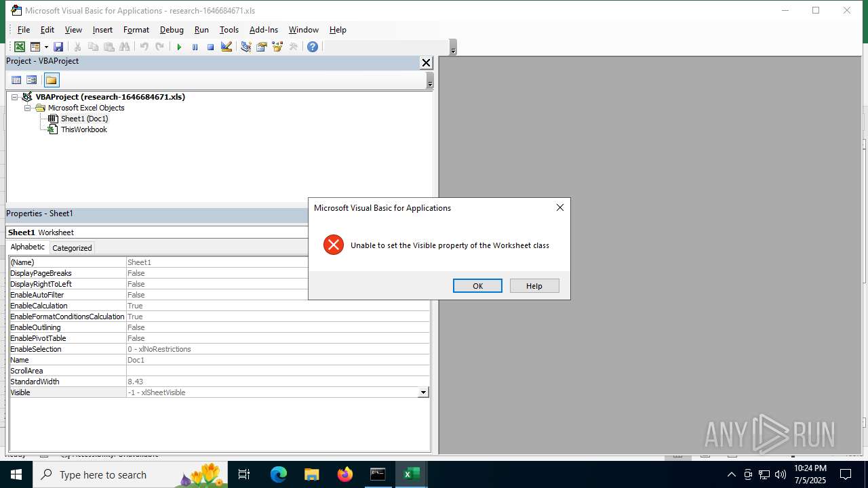Open the Debug menu
Image resolution: width=868 pixels, height=488 pixels.
172,30
